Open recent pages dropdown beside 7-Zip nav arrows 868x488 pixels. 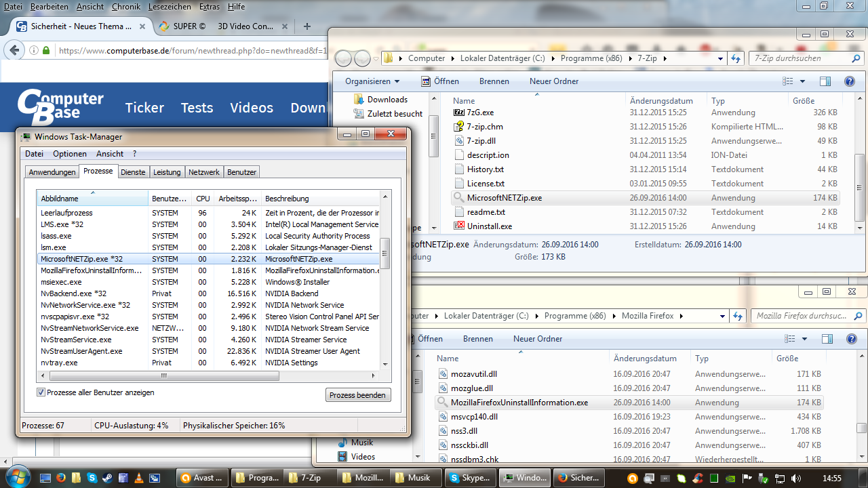376,58
